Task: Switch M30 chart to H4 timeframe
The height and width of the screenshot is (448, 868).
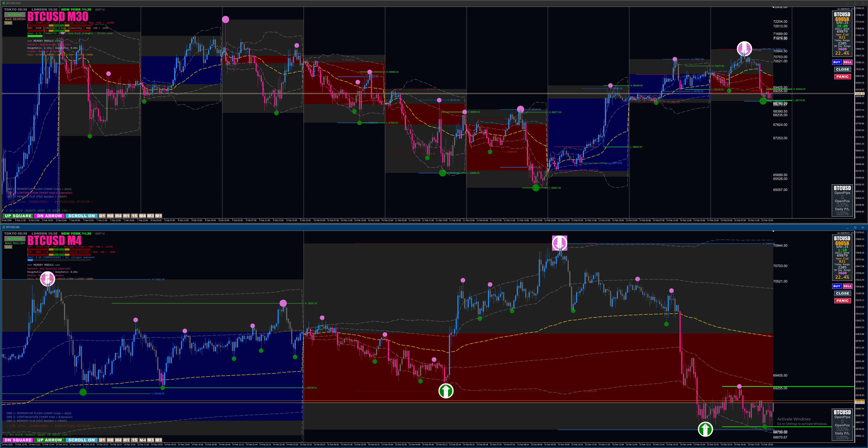Action: 118,216
